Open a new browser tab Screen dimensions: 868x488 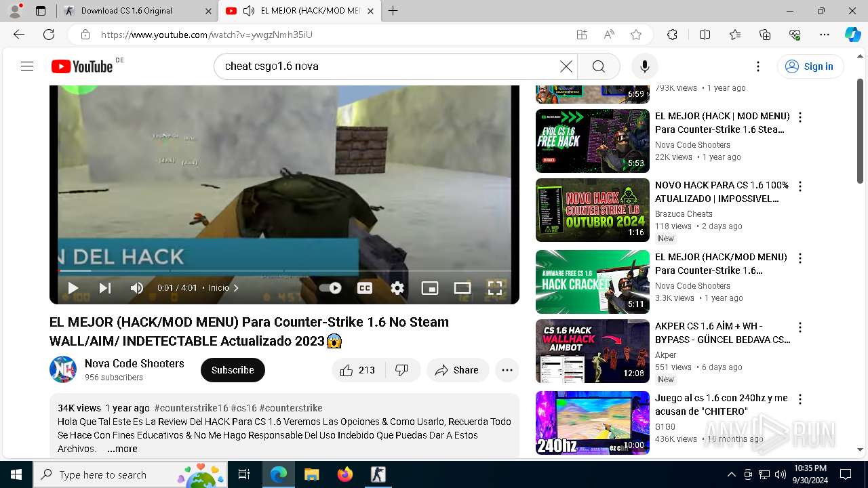393,11
